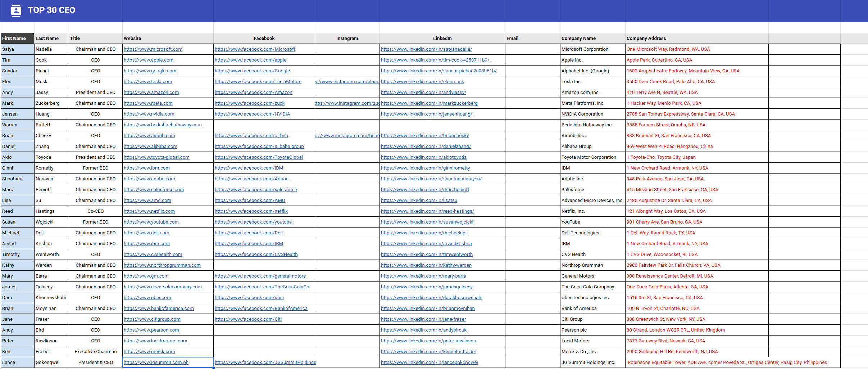
Task: Select the 1 Toyota-Cho, Toyota City address
Action: pyautogui.click(x=661, y=157)
